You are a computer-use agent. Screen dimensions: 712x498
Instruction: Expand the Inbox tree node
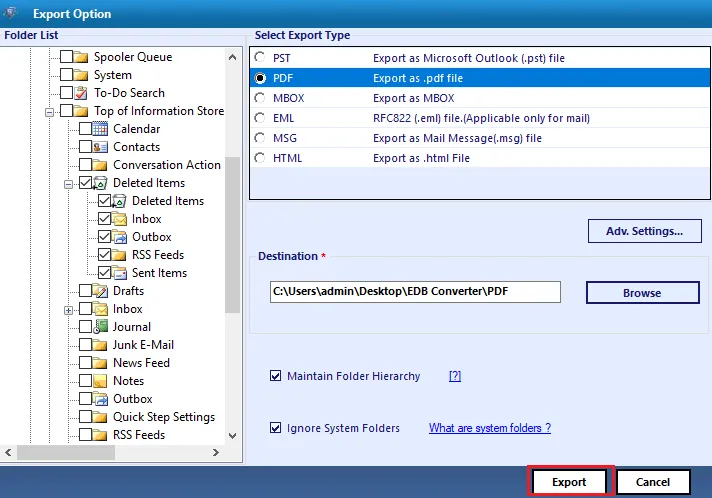[69, 310]
